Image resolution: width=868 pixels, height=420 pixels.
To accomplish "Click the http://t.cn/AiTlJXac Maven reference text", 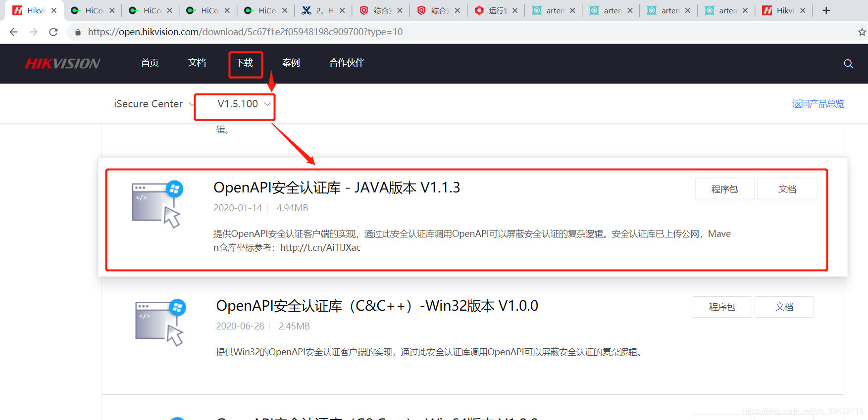I will pyautogui.click(x=320, y=248).
